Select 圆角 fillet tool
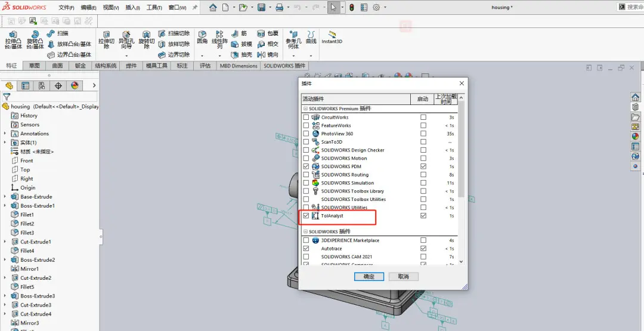The width and height of the screenshot is (644, 331). (x=202, y=38)
